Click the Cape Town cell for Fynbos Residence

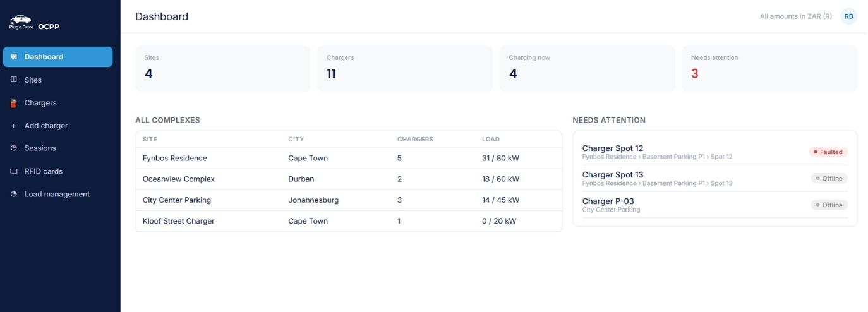(308, 158)
